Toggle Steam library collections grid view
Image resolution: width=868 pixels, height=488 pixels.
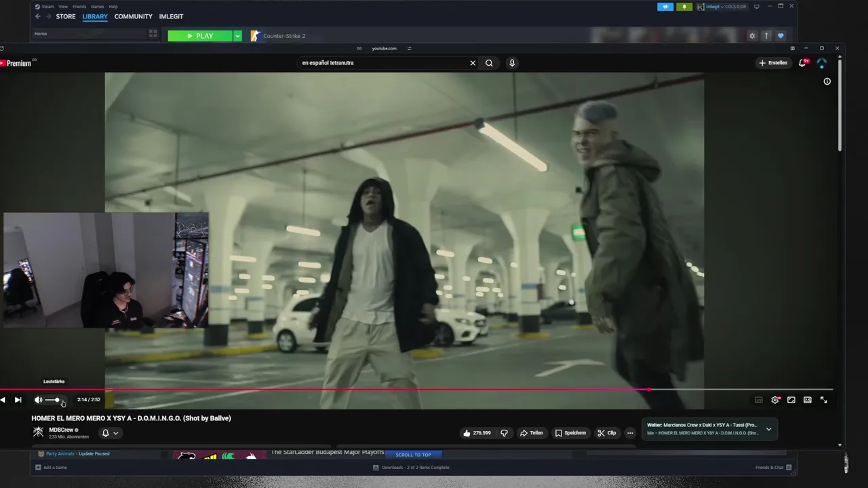tap(153, 33)
